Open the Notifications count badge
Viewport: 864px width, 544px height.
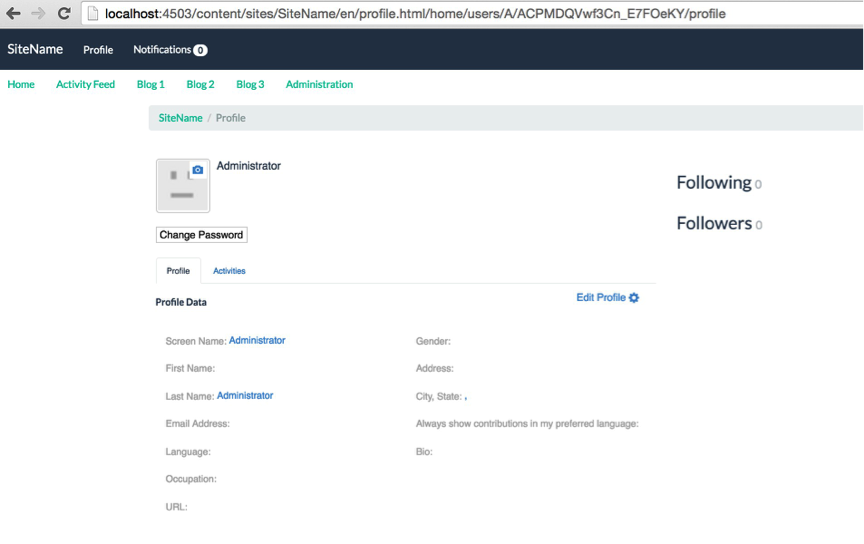200,50
